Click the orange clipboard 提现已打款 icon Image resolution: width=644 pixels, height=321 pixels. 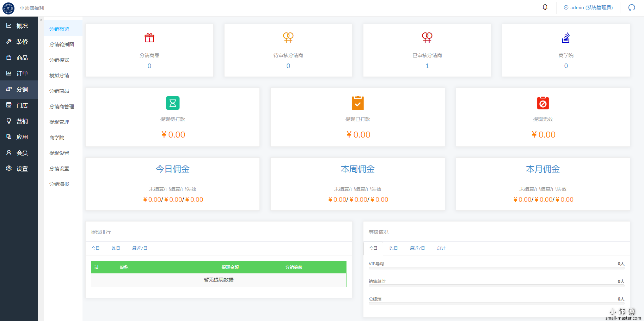coord(358,103)
